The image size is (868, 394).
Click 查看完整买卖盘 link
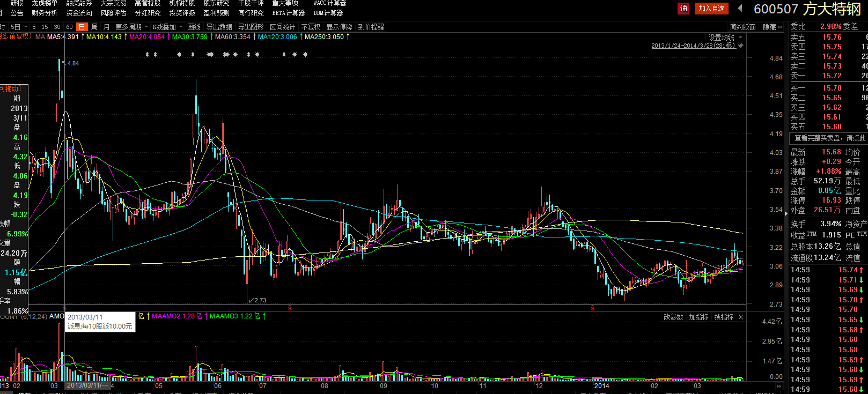tap(829, 138)
